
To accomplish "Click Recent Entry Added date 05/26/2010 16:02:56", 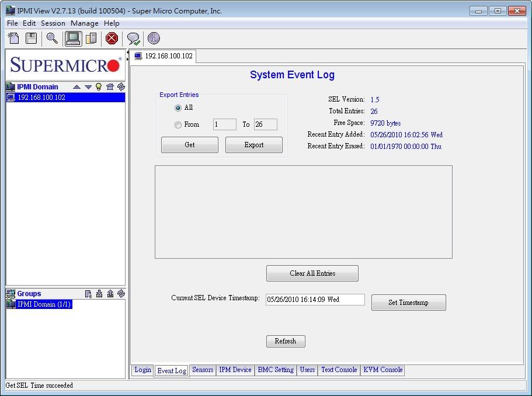I will coord(399,135).
